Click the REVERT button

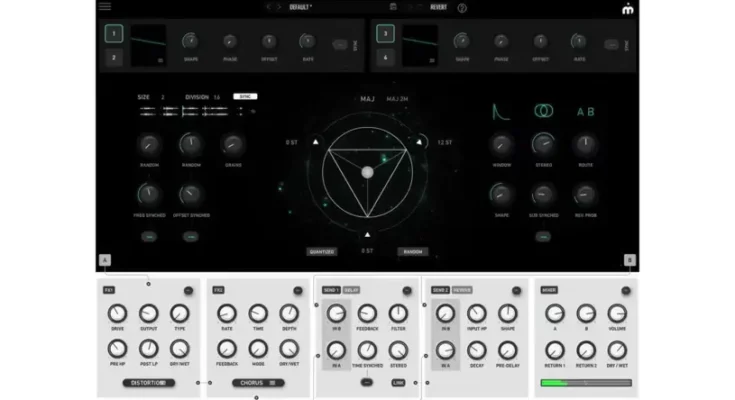coord(438,7)
